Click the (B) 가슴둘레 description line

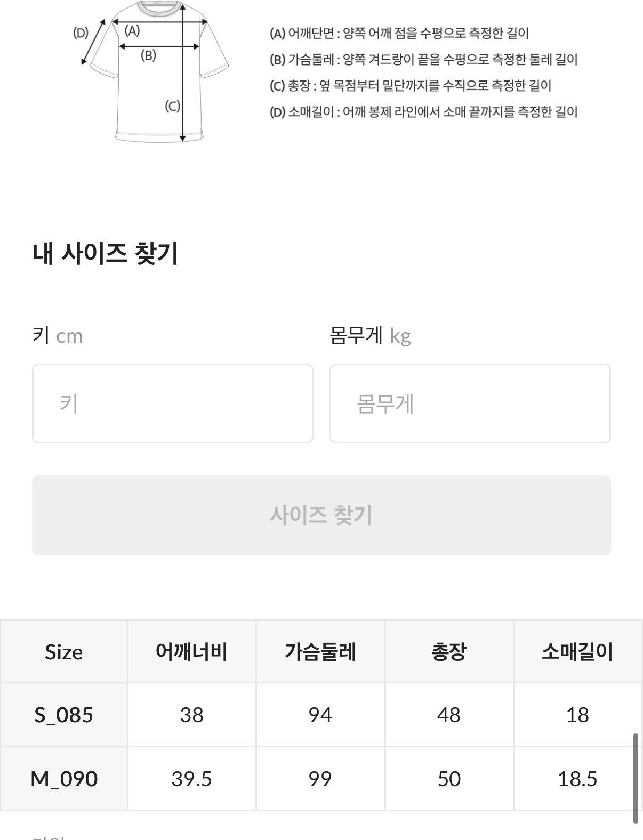(423, 59)
